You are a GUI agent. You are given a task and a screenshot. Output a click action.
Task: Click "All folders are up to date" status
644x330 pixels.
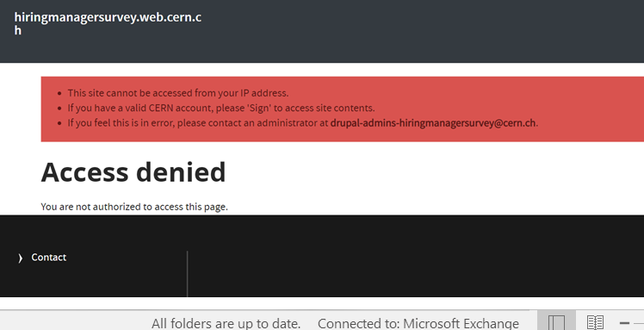click(226, 323)
